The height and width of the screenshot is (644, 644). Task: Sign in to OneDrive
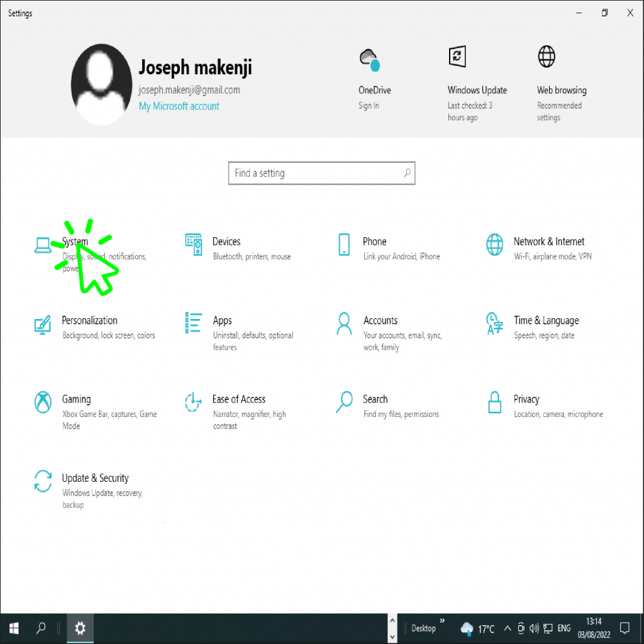[x=374, y=90]
